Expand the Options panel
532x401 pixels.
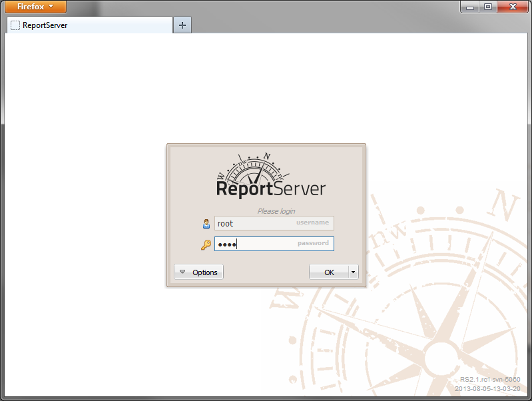(x=199, y=272)
